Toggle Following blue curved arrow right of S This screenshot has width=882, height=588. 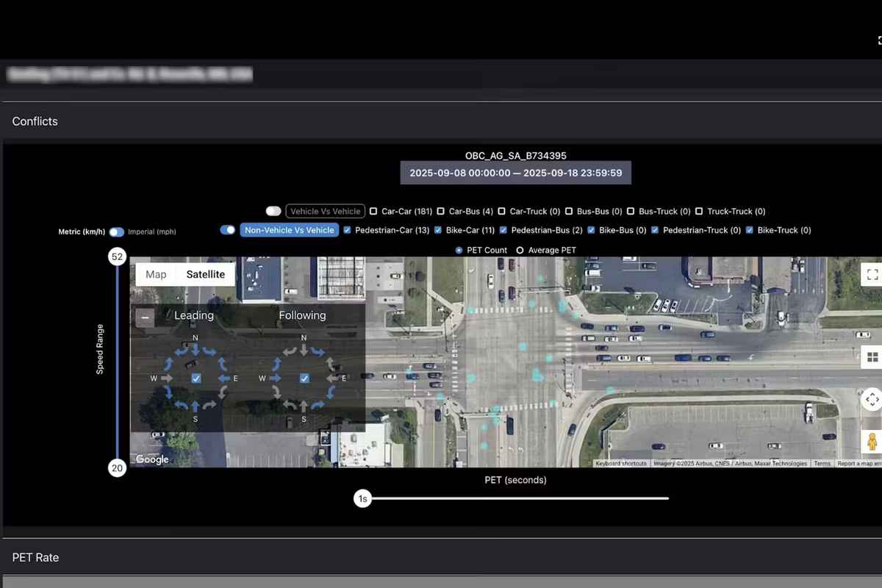(318, 405)
